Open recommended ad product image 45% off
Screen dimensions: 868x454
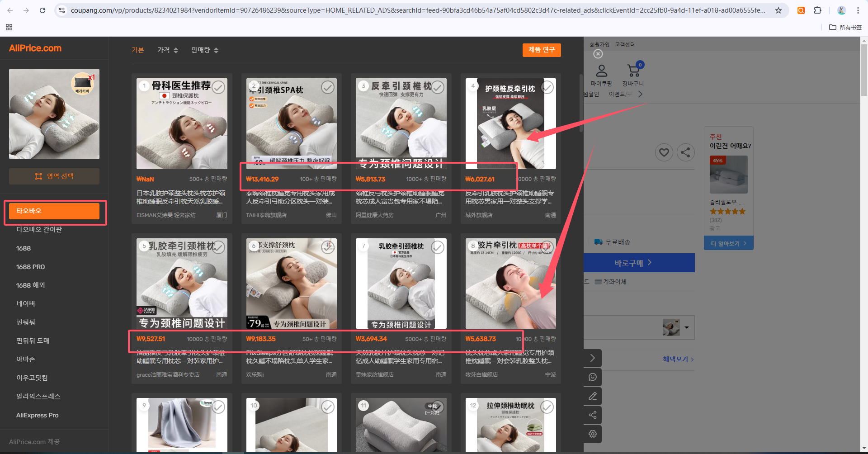[x=729, y=175]
